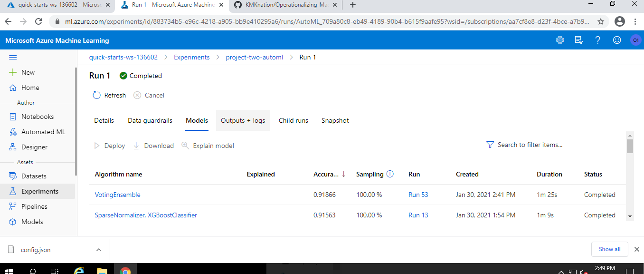Open the VotingEnsemble model link
Viewport: 644px width, 274px height.
(118, 195)
